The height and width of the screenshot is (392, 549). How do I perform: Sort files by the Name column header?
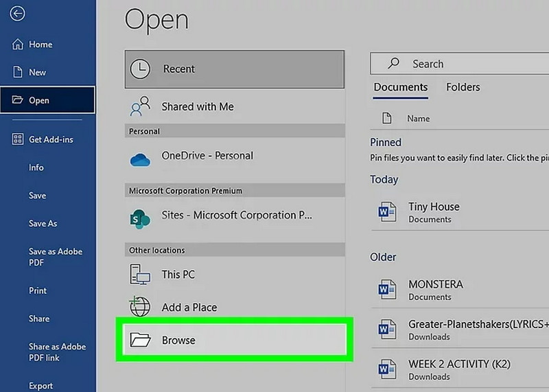(418, 118)
